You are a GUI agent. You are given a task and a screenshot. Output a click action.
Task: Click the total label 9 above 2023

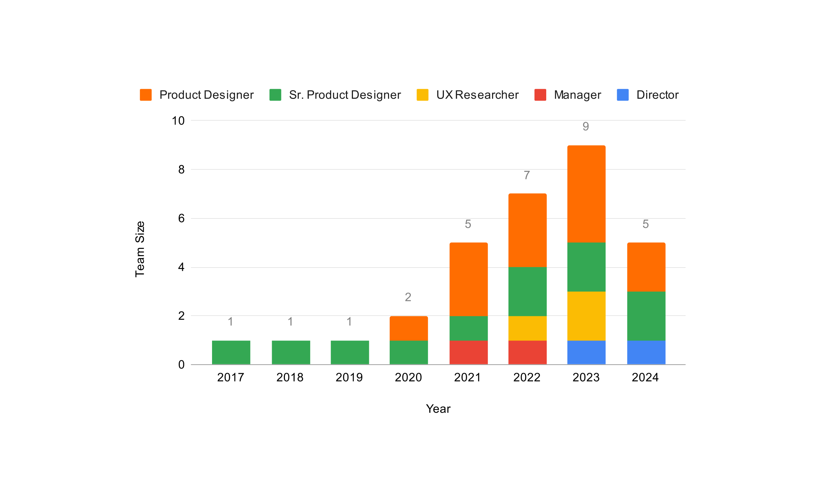(586, 127)
